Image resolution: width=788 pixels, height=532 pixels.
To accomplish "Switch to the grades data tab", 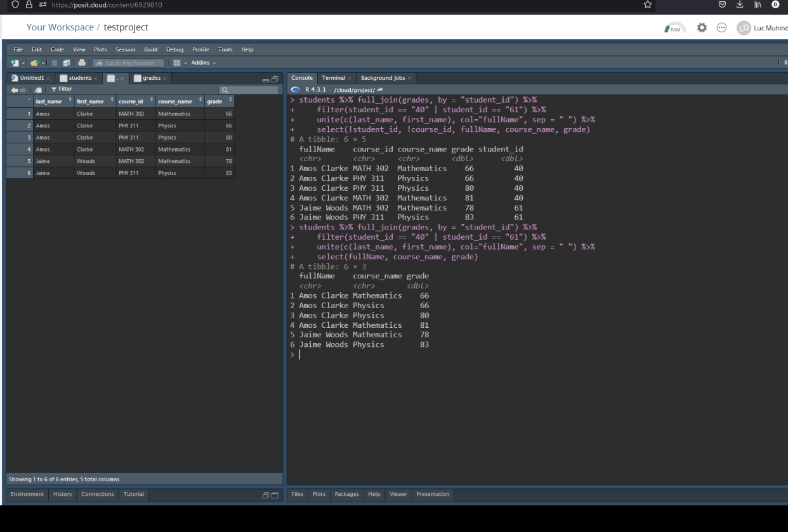I will point(151,78).
